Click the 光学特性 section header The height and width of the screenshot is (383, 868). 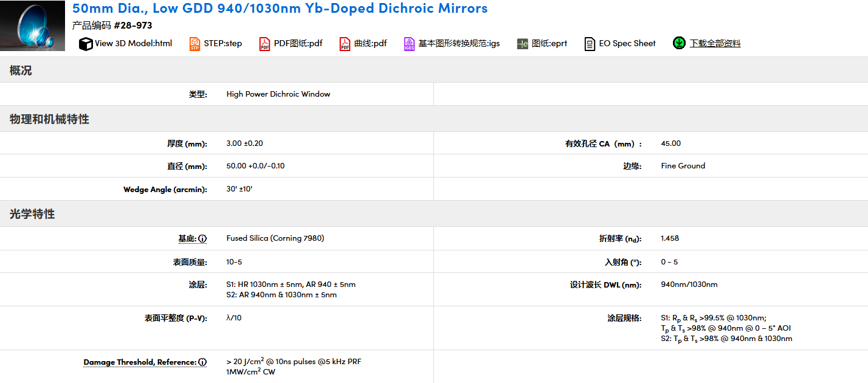point(32,214)
